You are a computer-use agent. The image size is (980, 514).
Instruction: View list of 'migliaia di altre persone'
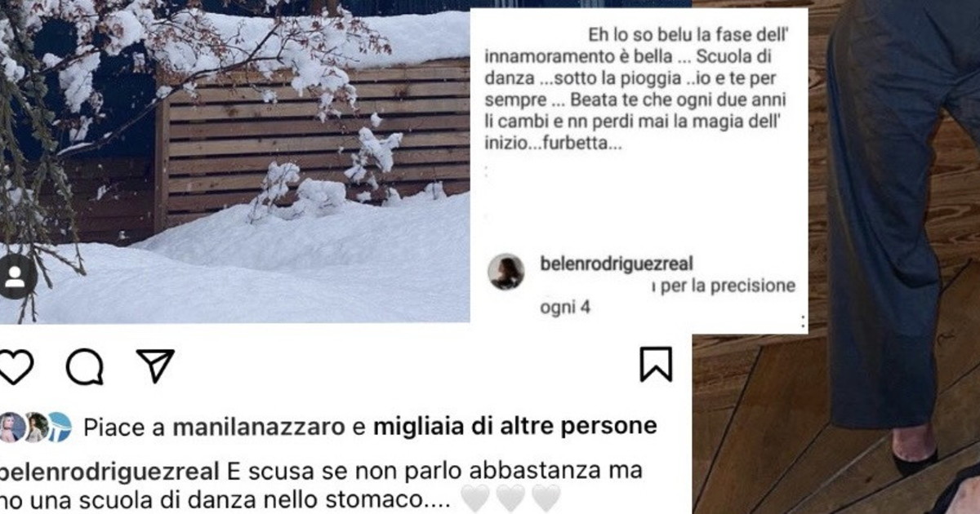click(514, 427)
